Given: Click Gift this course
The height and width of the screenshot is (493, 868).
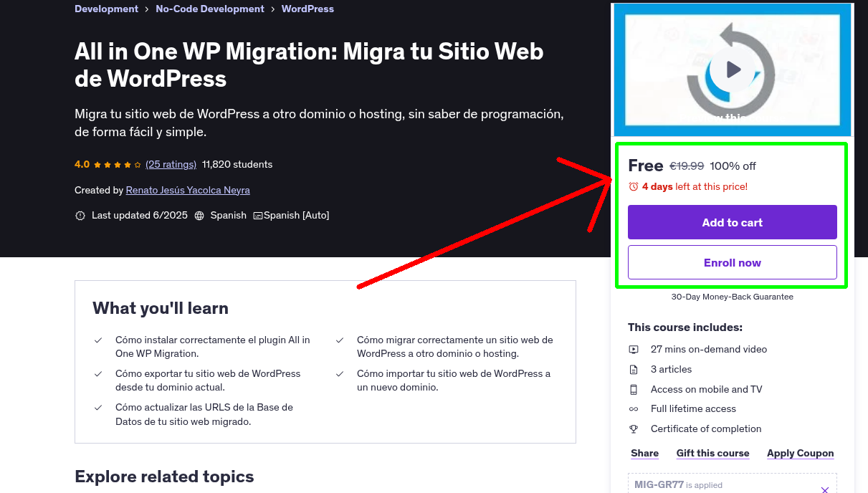Looking at the screenshot, I should tap(712, 453).
